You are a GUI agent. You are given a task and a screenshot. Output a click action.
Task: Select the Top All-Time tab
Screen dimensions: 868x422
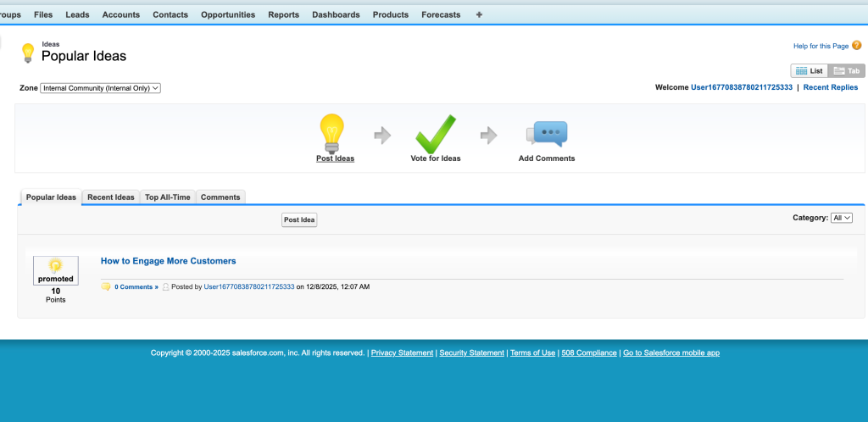point(168,197)
